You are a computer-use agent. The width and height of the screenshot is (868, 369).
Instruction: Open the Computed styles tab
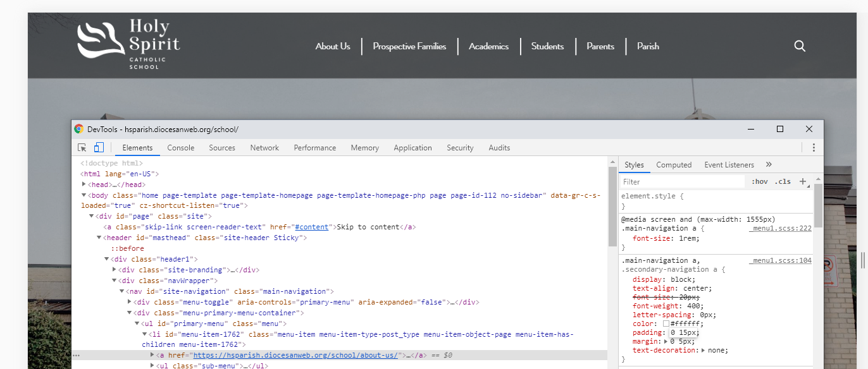tap(674, 165)
